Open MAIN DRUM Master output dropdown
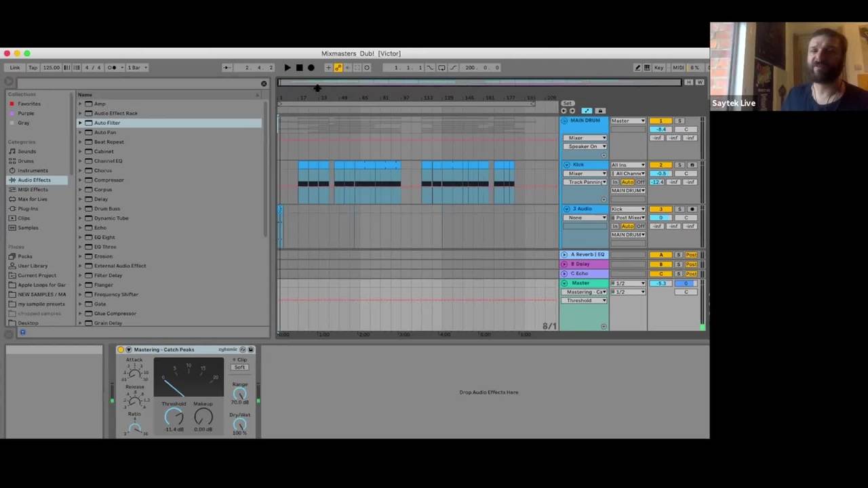The image size is (868, 488). coord(628,121)
